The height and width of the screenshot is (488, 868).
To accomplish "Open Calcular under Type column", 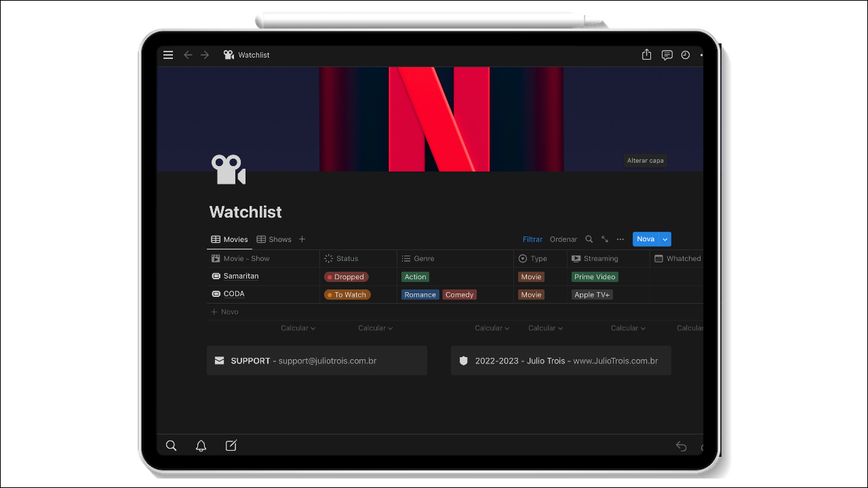I will (x=546, y=328).
